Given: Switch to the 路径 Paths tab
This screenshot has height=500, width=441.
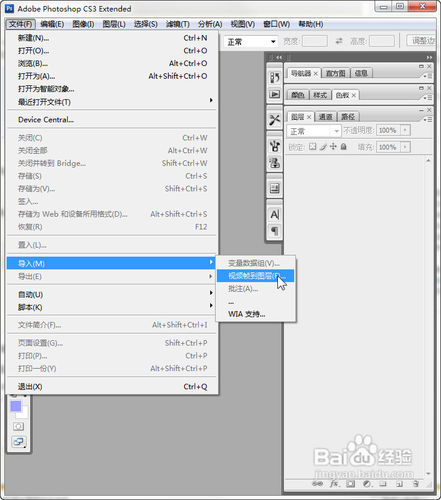Looking at the screenshot, I should coord(348,117).
